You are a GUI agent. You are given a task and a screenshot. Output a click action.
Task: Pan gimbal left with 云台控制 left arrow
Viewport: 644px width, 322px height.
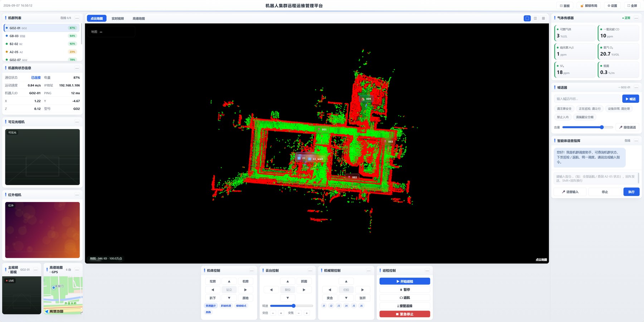click(271, 290)
